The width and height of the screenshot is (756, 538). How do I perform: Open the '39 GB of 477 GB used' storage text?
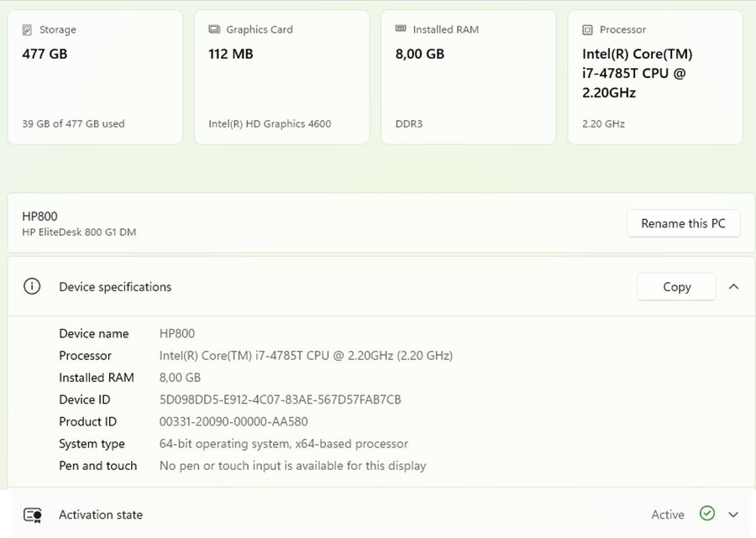(x=73, y=124)
